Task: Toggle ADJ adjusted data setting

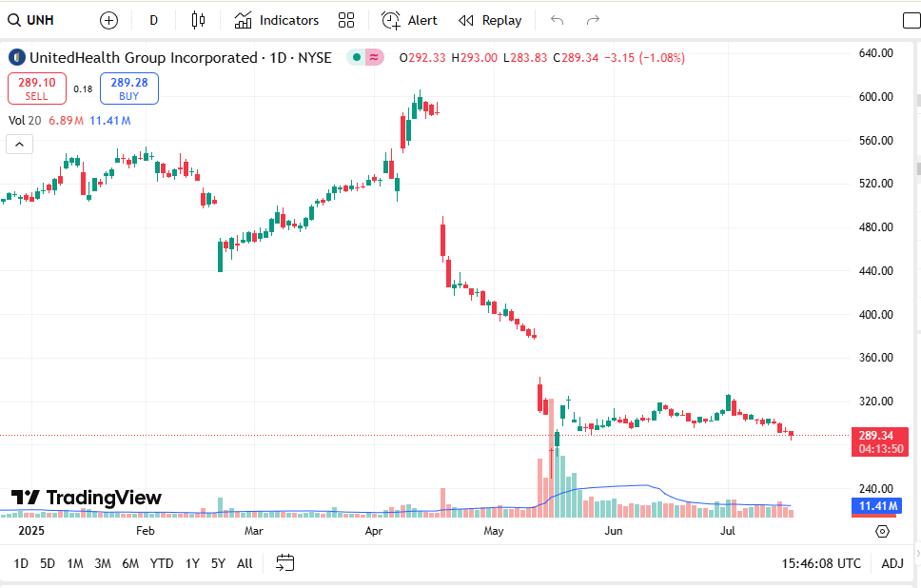Action: click(x=892, y=564)
